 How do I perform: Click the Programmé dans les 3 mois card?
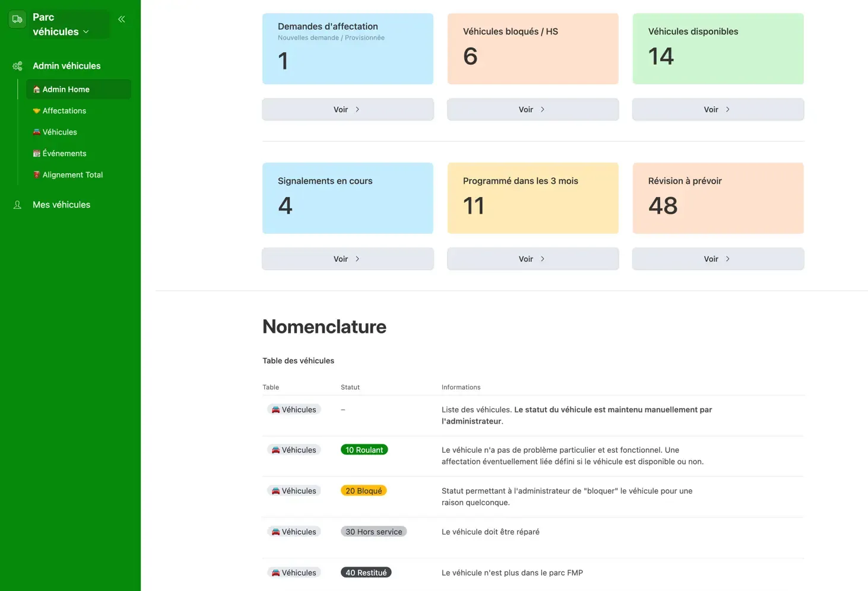coord(533,198)
